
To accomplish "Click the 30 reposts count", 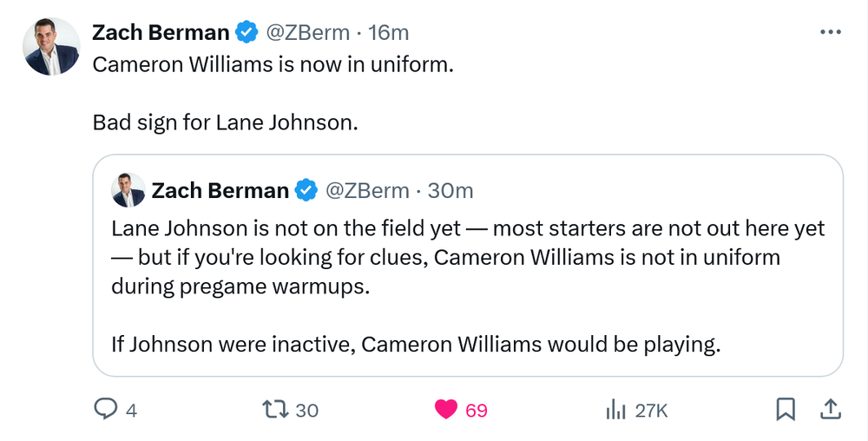I will click(307, 410).
